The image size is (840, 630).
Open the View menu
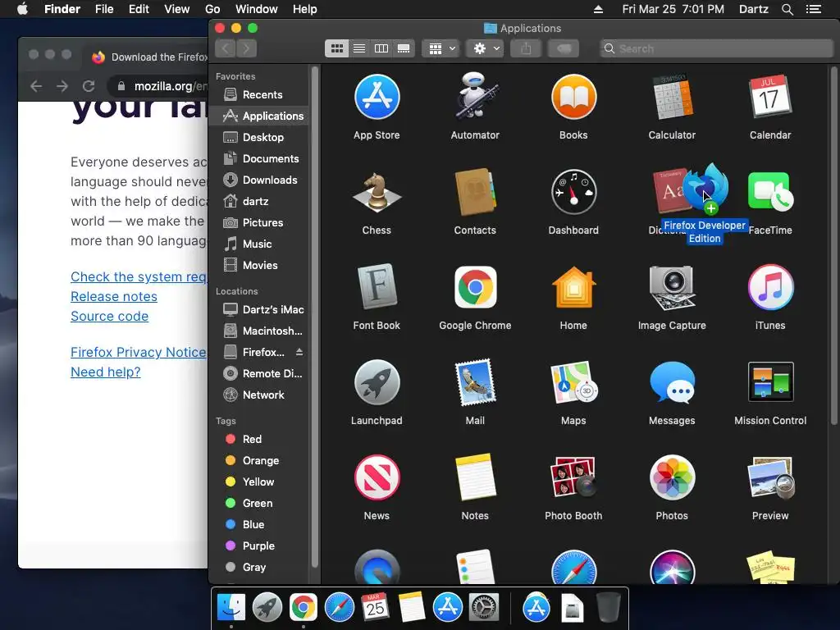point(177,9)
